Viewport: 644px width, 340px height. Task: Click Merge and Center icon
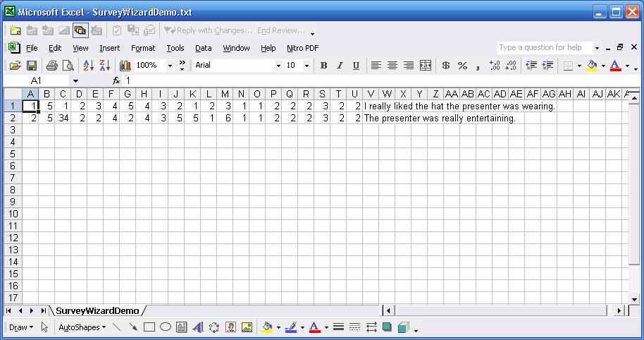click(x=426, y=66)
